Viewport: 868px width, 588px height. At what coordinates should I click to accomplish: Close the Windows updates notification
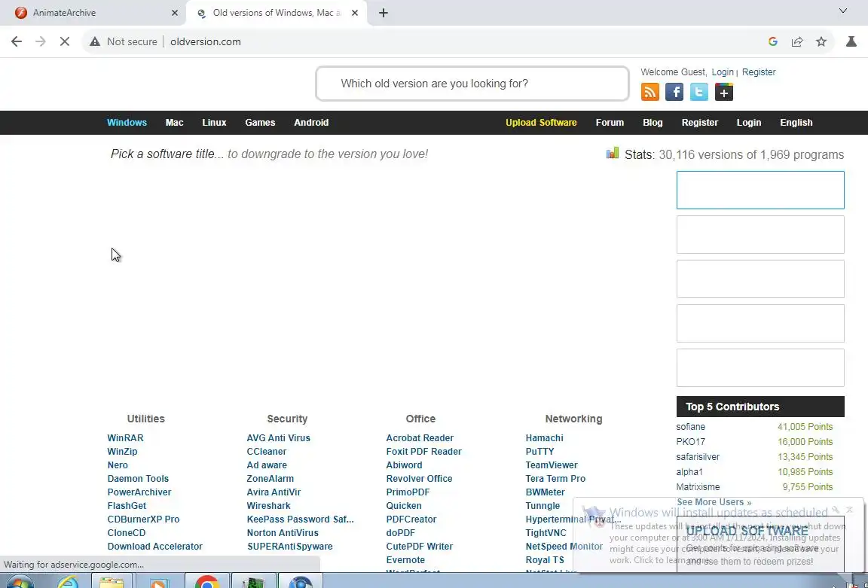(x=850, y=510)
